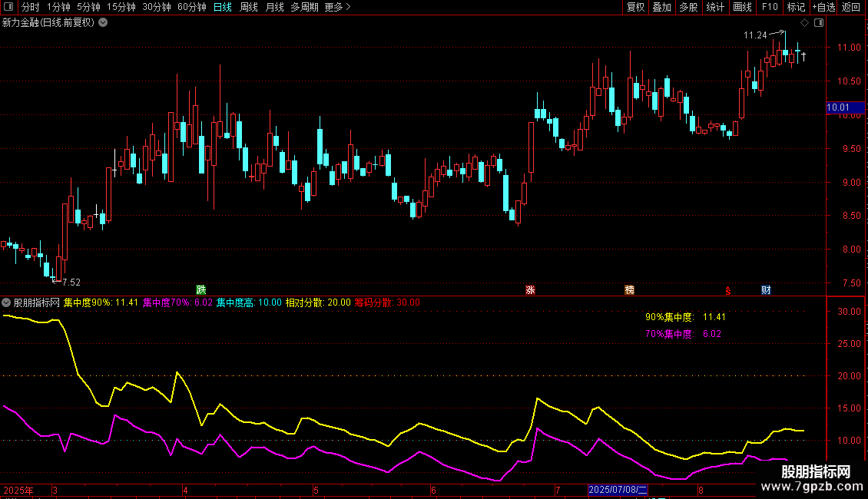Open the 股朋指标网 indicator dropdown
868x499 pixels.
tap(6, 302)
